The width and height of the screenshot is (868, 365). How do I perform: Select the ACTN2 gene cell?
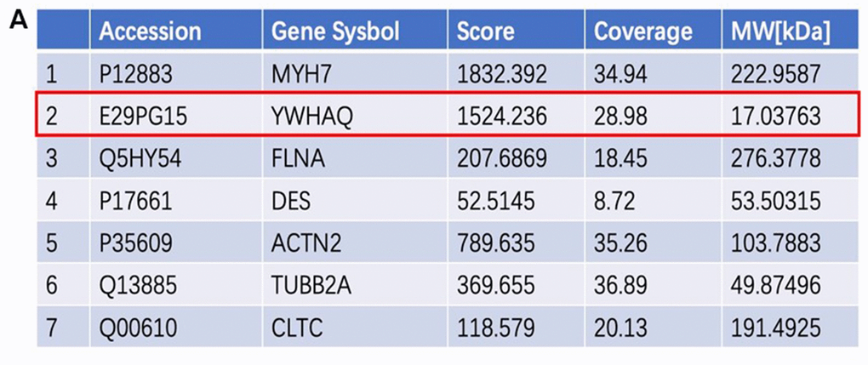[x=302, y=243]
